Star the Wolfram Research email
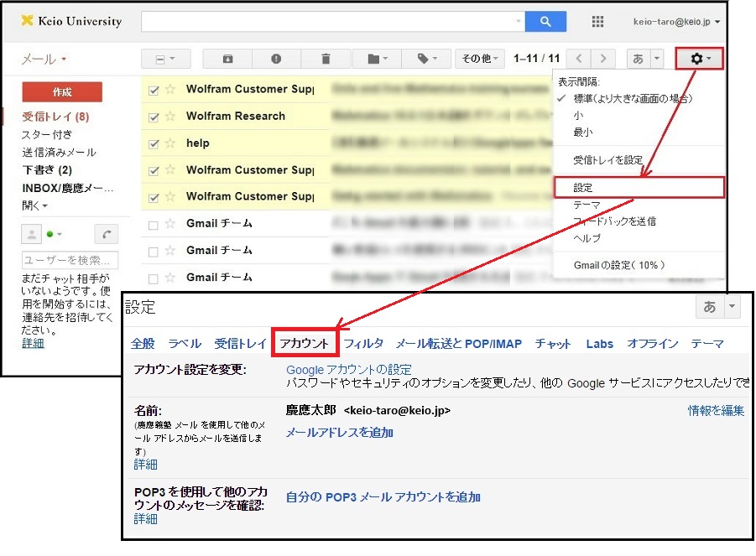Viewport: 756px width, 556px height. [169, 117]
